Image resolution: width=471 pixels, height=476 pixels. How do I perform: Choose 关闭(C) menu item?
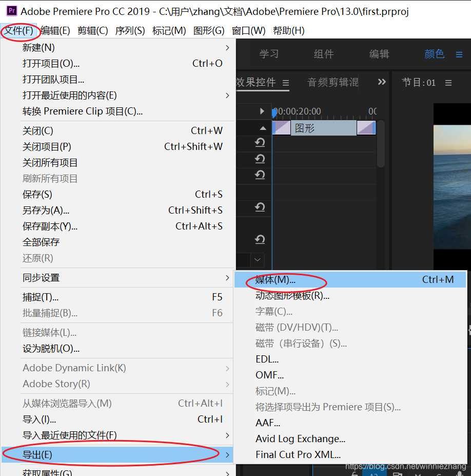[x=126, y=131]
